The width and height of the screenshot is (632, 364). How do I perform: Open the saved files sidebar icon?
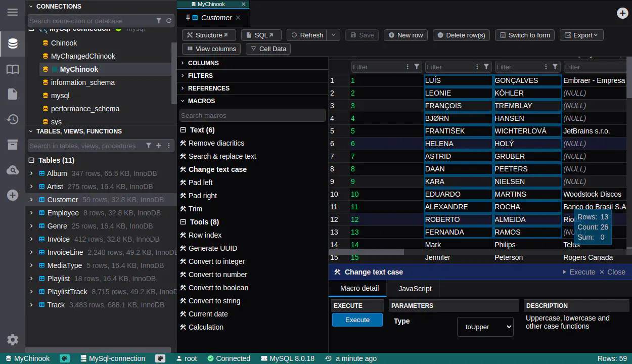[13, 94]
